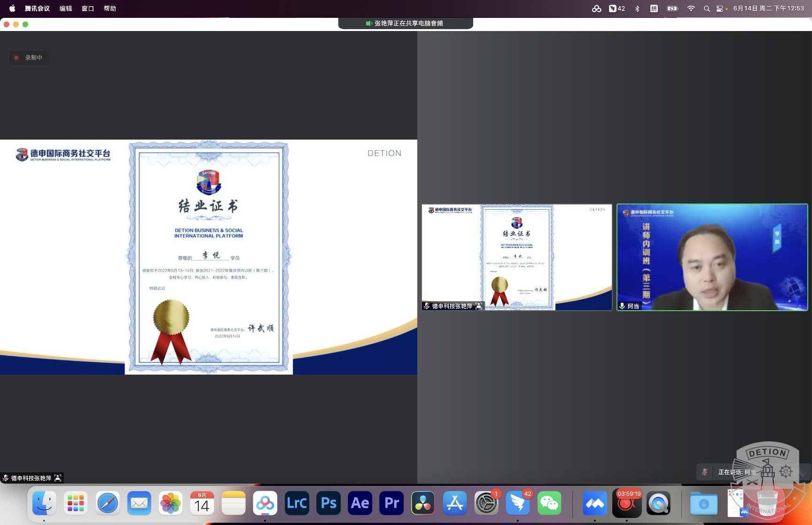Viewport: 812px width, 525px height.
Task: Launch DaVinci Resolve from the Dock
Action: coord(423,503)
